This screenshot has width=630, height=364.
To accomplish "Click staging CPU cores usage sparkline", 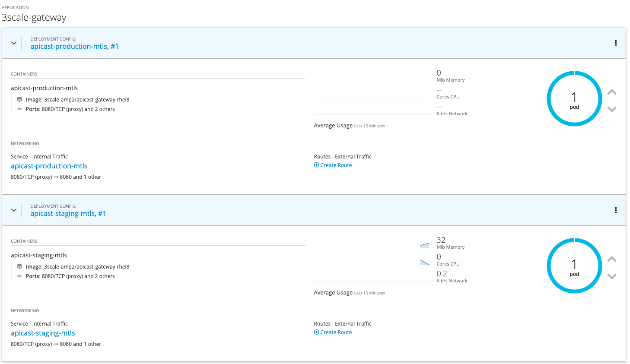I will [x=372, y=262].
